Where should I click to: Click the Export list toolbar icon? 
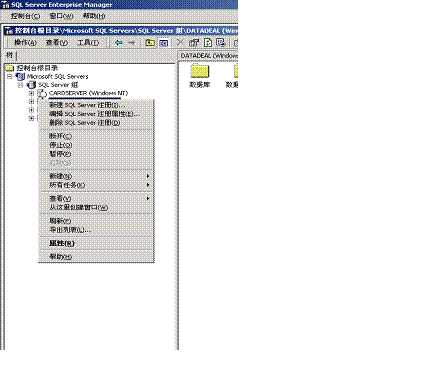pos(221,43)
